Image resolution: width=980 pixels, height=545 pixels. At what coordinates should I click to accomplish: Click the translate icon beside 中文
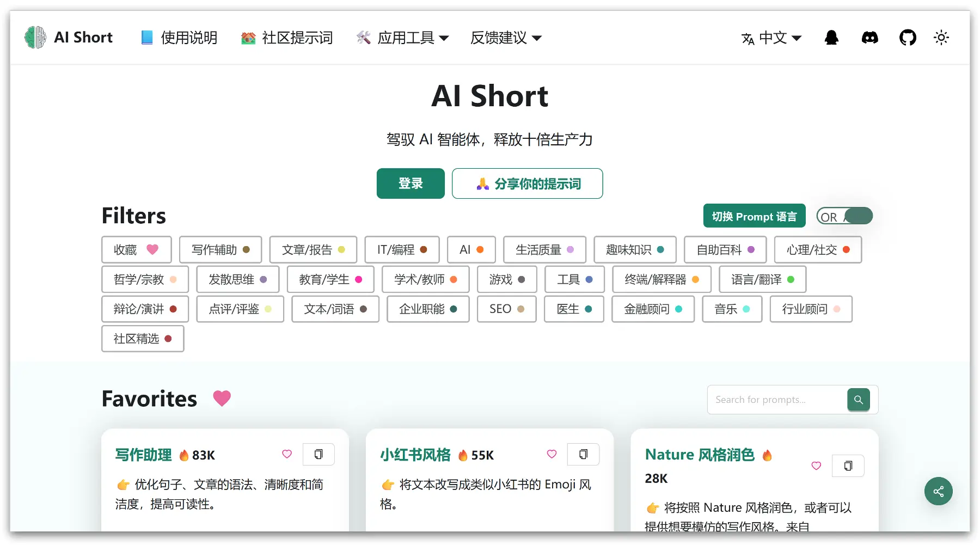click(748, 38)
